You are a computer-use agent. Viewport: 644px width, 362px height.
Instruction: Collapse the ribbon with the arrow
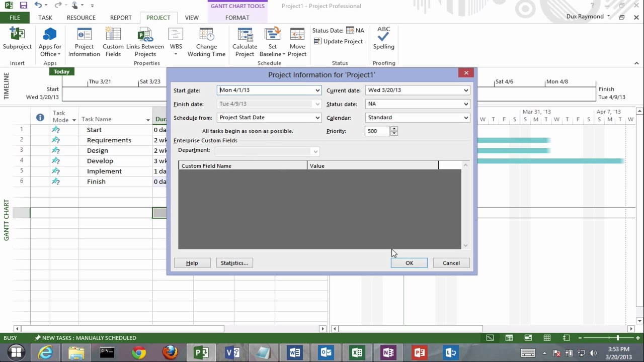tap(636, 63)
